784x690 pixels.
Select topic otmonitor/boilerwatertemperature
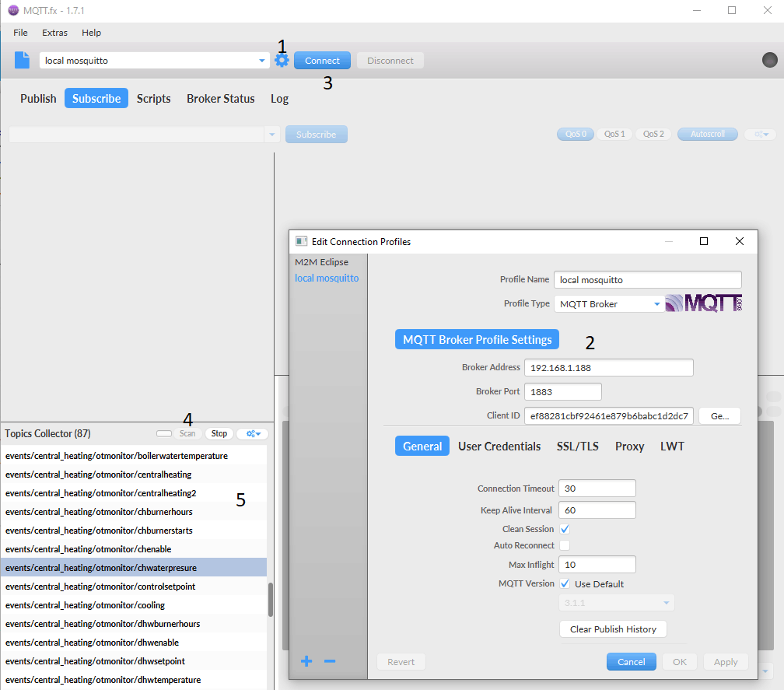point(134,456)
